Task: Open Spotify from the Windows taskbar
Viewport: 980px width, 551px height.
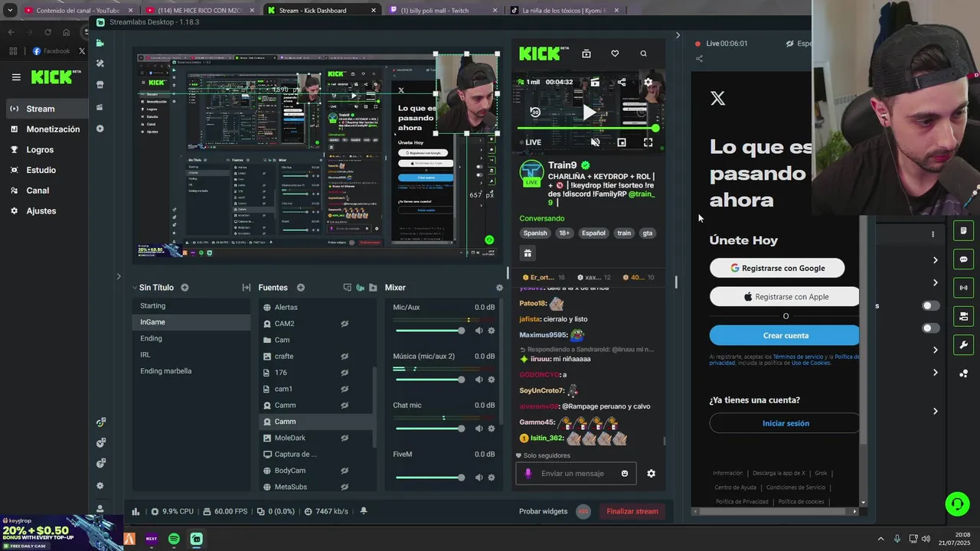Action: pyautogui.click(x=174, y=539)
